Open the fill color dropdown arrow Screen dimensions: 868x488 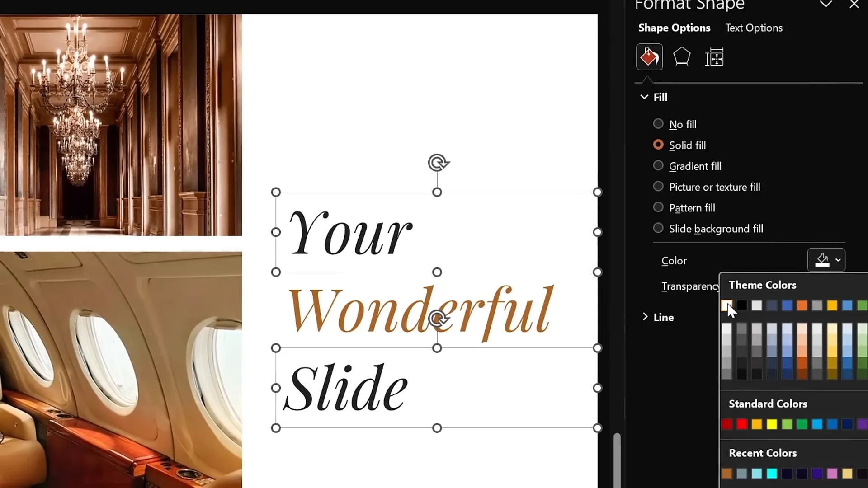tap(839, 260)
